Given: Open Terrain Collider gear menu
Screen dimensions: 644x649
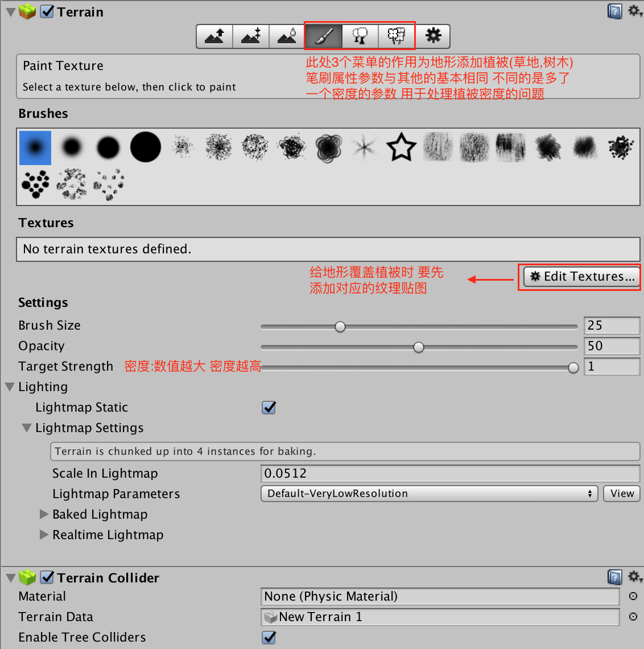Looking at the screenshot, I should [x=635, y=577].
